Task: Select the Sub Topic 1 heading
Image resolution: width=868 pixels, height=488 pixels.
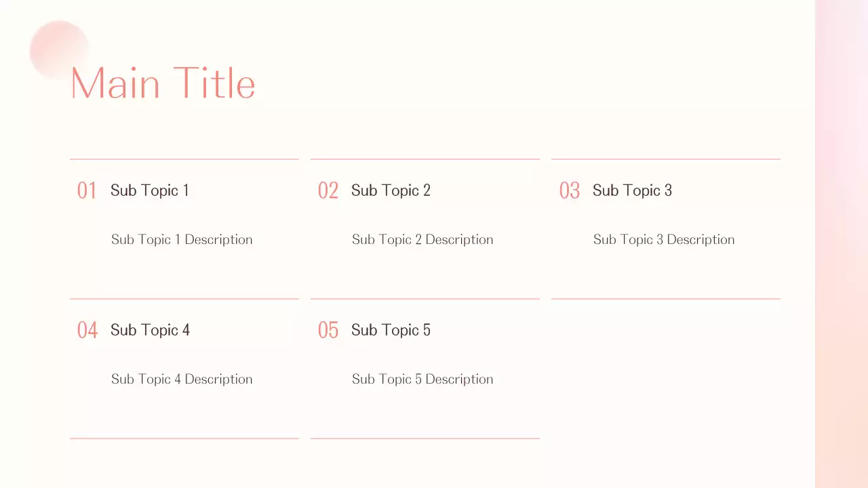Action: pyautogui.click(x=149, y=190)
